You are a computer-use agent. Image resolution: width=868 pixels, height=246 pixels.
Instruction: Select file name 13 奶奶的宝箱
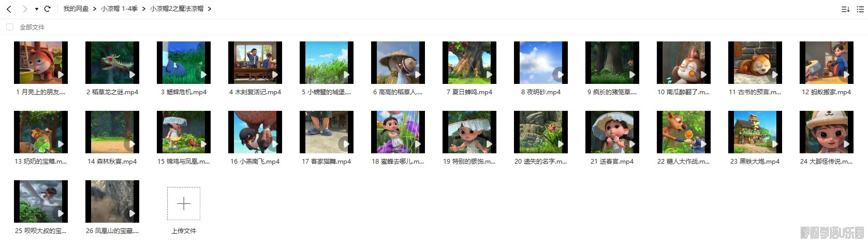pyautogui.click(x=41, y=162)
